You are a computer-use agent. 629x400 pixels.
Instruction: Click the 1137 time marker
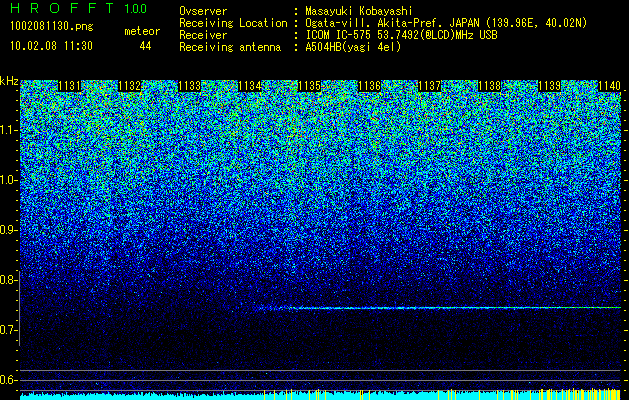tap(429, 86)
